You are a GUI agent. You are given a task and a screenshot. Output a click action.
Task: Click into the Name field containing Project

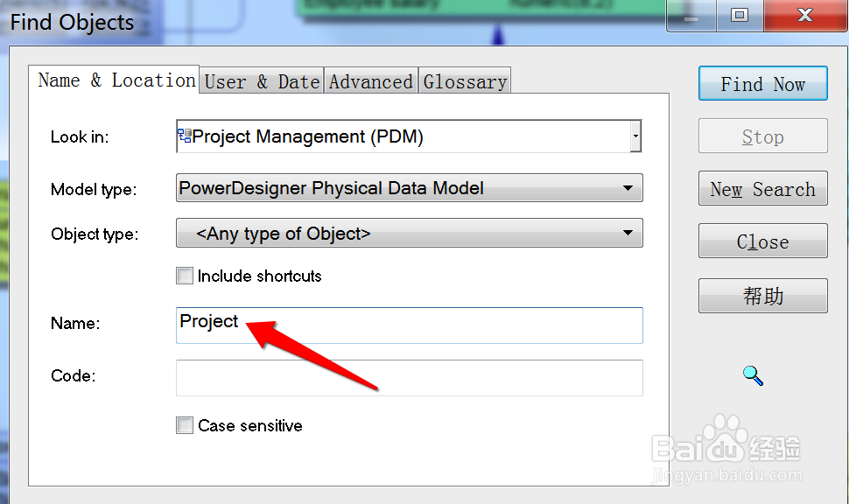410,325
